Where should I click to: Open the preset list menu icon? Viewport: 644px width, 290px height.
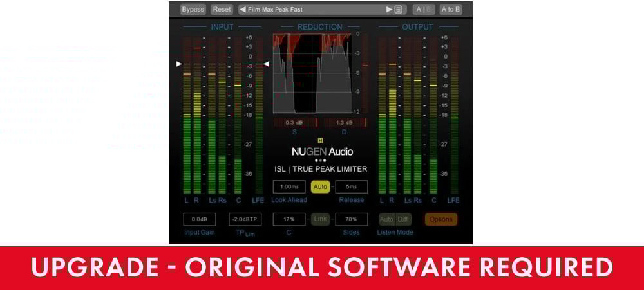tap(399, 10)
